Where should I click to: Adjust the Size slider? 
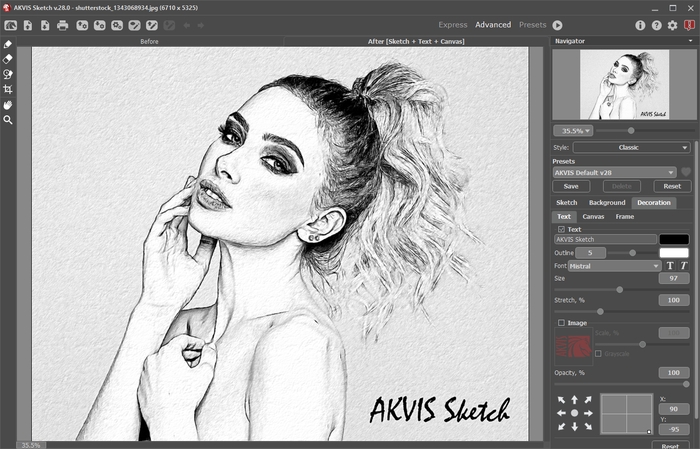(622, 290)
